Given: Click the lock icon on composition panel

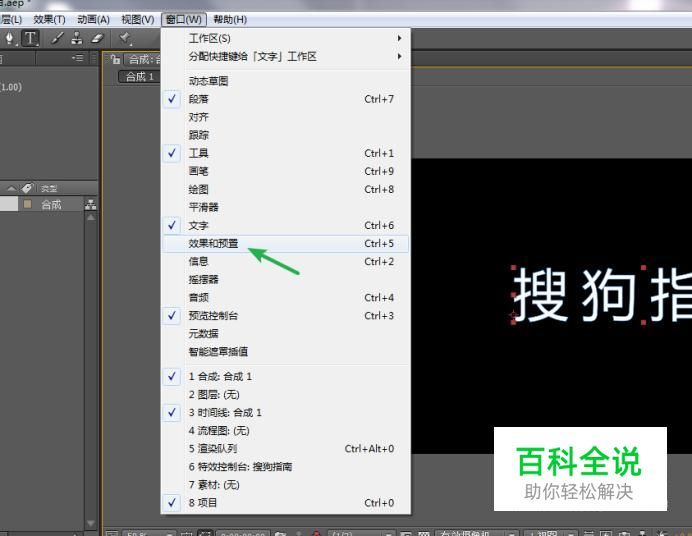Looking at the screenshot, I should pos(115,59).
